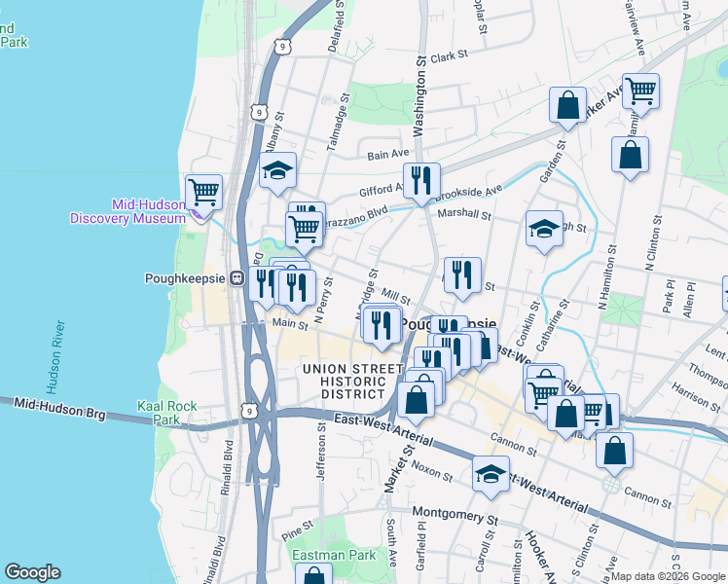Open restaurant marker just left of N Perry St
This screenshot has height=584, width=728.
tap(297, 287)
